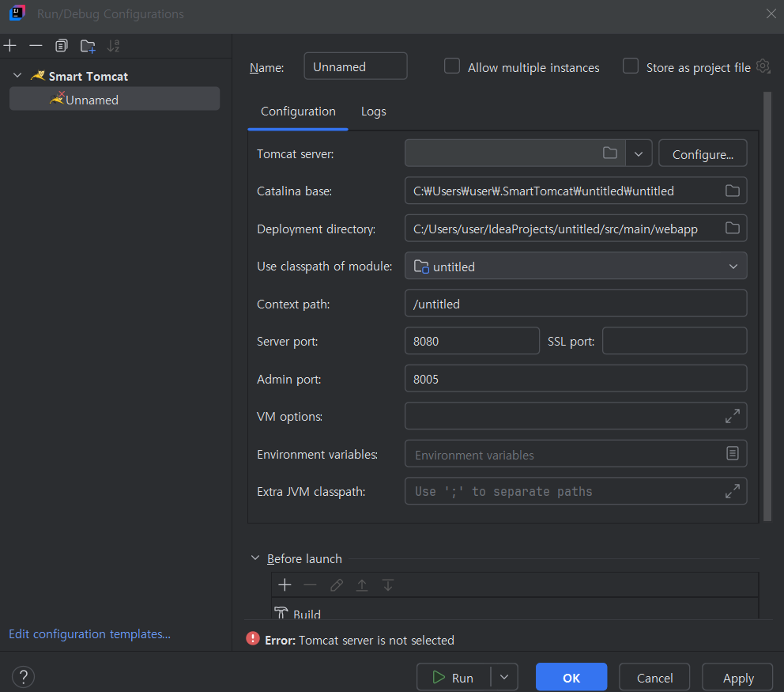Switch to the Configuration tab
This screenshot has height=692, width=784.
tap(298, 111)
